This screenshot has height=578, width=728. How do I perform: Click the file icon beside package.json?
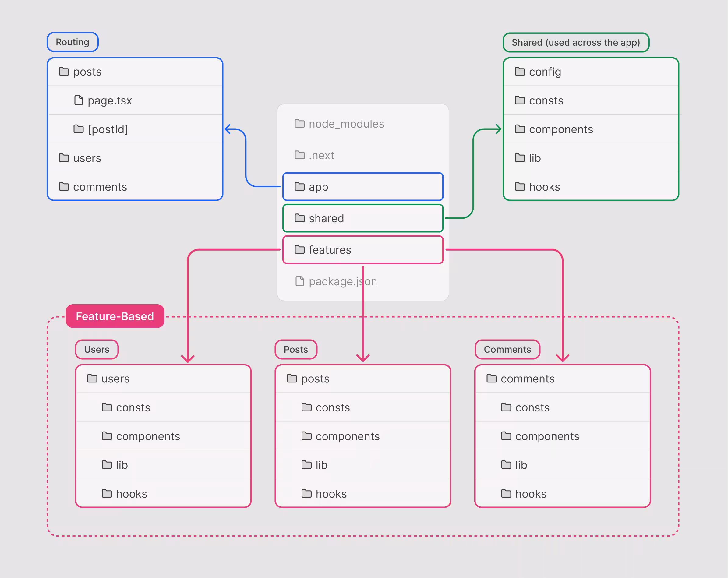coord(299,281)
